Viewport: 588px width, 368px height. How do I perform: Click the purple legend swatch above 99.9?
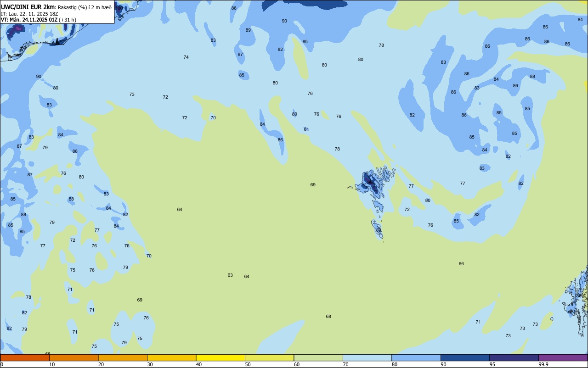pos(563,357)
